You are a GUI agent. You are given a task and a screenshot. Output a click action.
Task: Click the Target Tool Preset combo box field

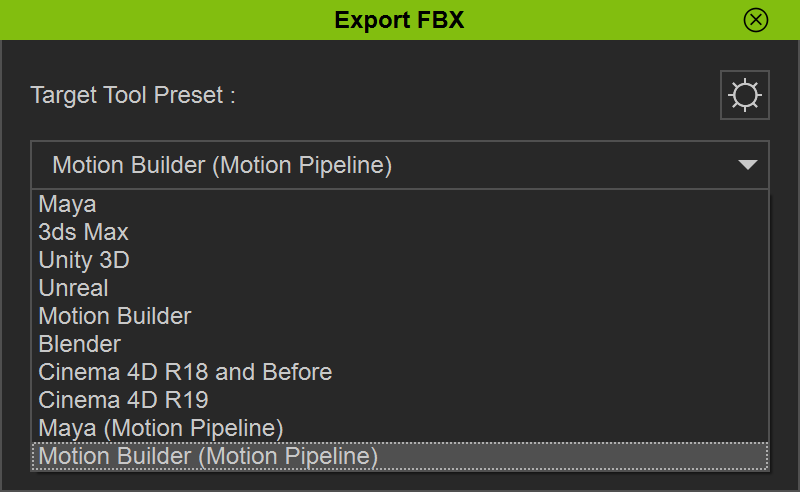point(380,166)
